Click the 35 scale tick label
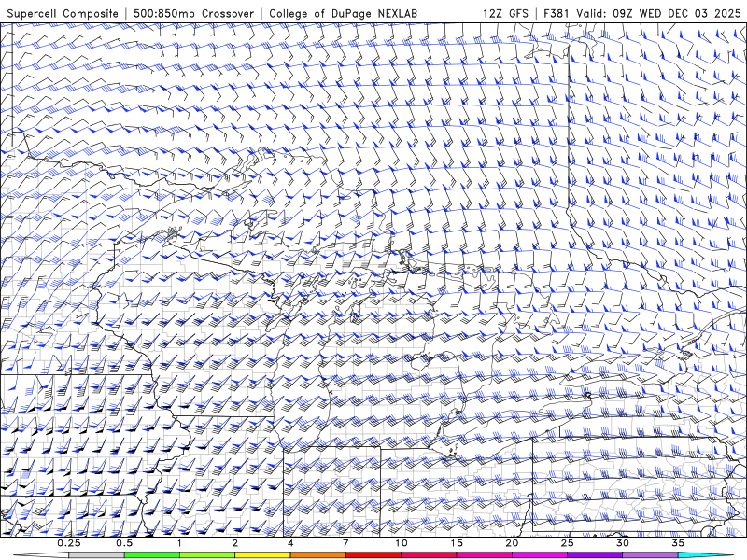This screenshot has width=747, height=560. click(x=678, y=543)
